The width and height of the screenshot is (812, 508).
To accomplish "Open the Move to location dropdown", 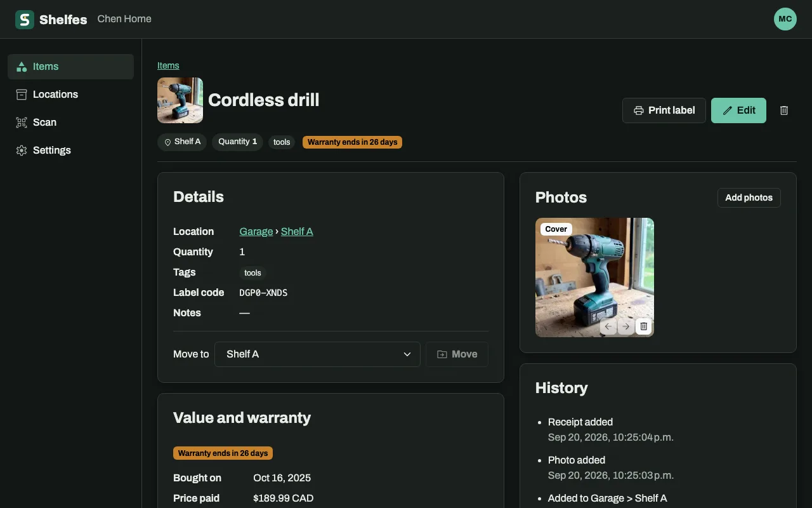I will tap(317, 354).
